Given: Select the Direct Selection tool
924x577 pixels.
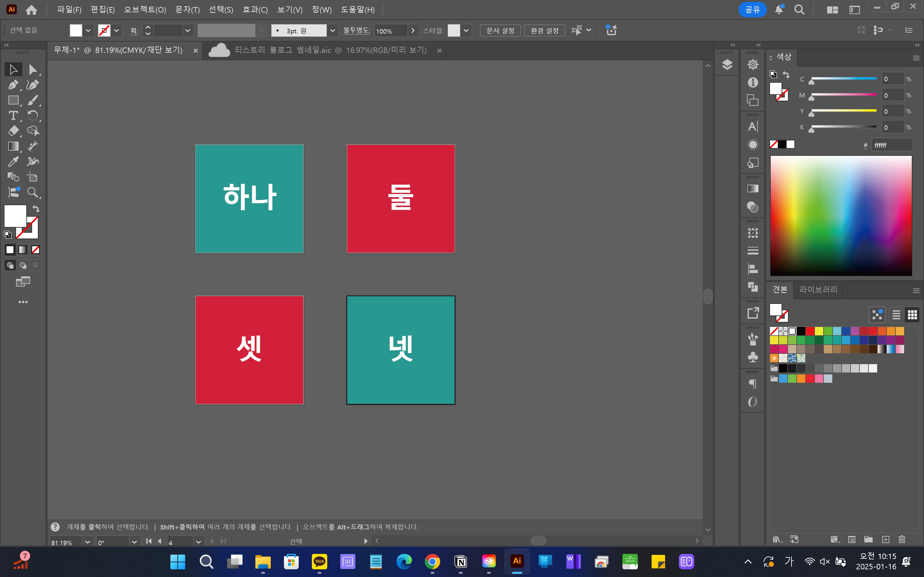Looking at the screenshot, I should coord(33,70).
